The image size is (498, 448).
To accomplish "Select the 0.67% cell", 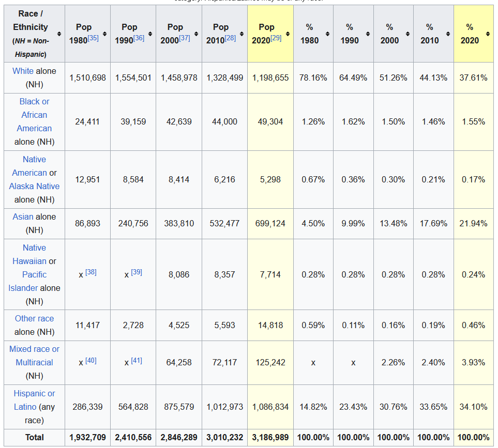I will pyautogui.click(x=313, y=180).
